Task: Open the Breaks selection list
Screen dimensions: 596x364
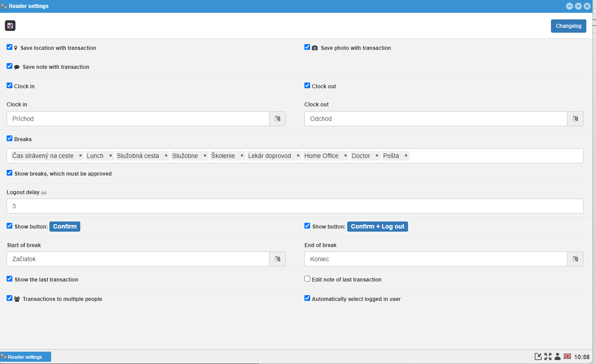Action: [x=485, y=155]
